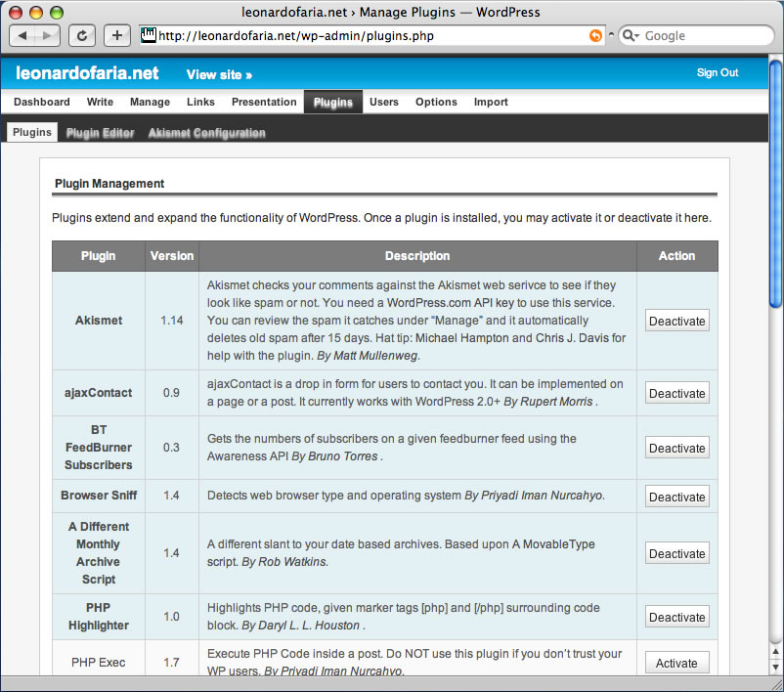Click the ajaxContact plugin name
Screen dimensions: 784x692
click(99, 393)
